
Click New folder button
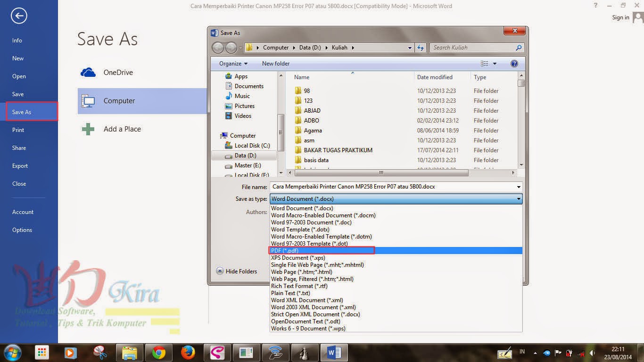point(276,64)
